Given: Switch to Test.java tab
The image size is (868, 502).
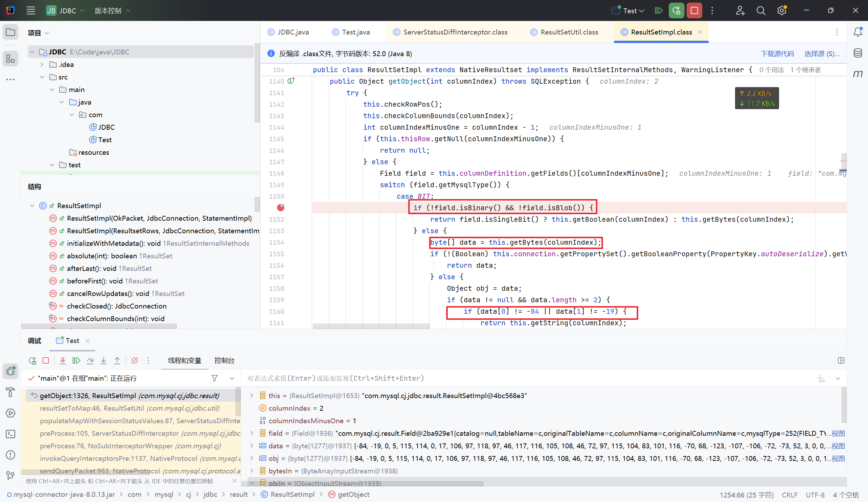Looking at the screenshot, I should [x=351, y=32].
